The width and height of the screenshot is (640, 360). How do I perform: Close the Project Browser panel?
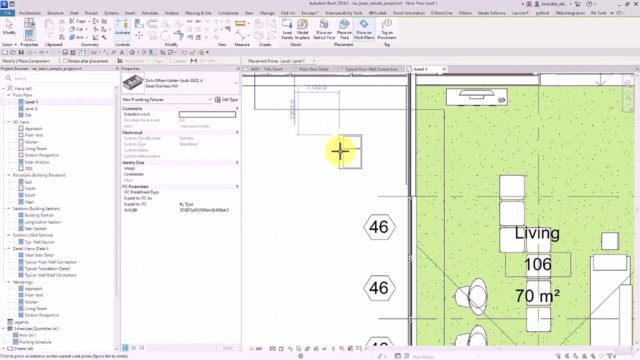tap(117, 69)
